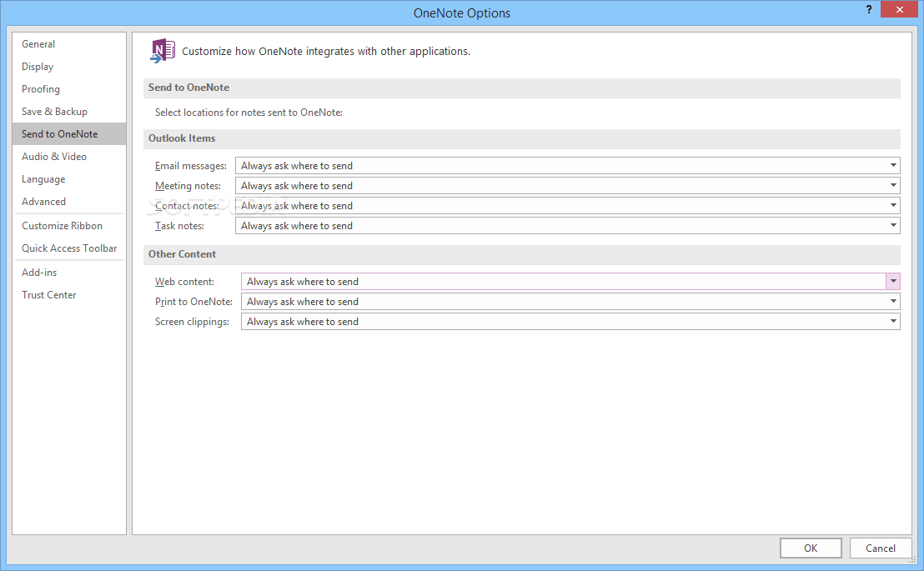Select Send to OneNote category
The image size is (924, 571).
(69, 133)
